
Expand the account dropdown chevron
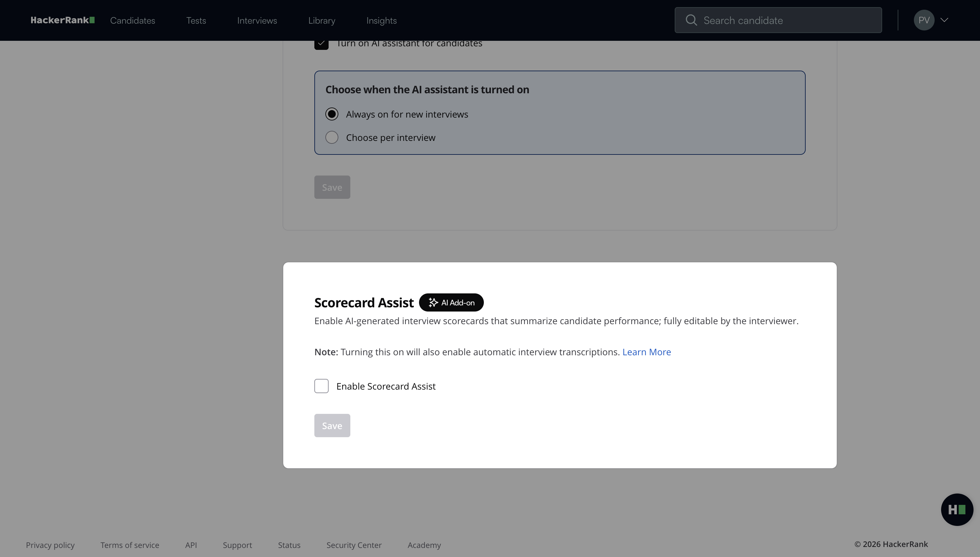944,20
